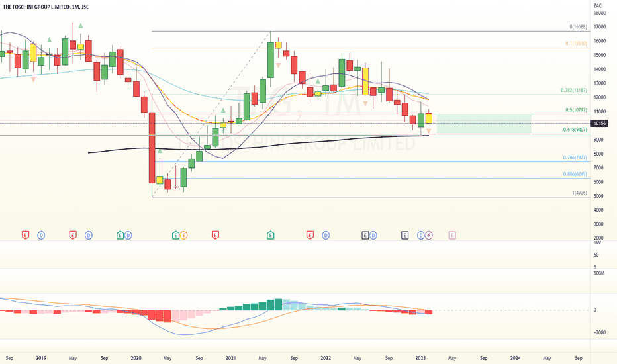
Task: Select the Fibonacci level label 0.5(10797)
Action: (x=576, y=110)
